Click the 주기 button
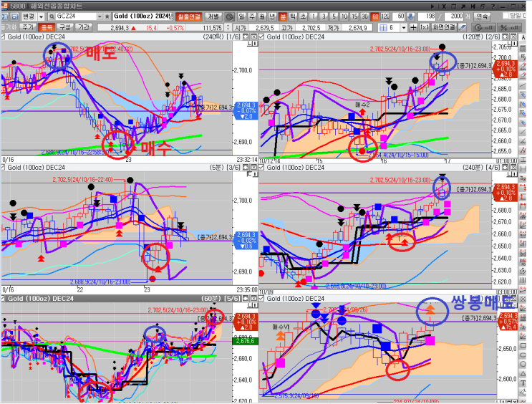Image resolution: width=532 pixels, height=404 pixels. 28,27
